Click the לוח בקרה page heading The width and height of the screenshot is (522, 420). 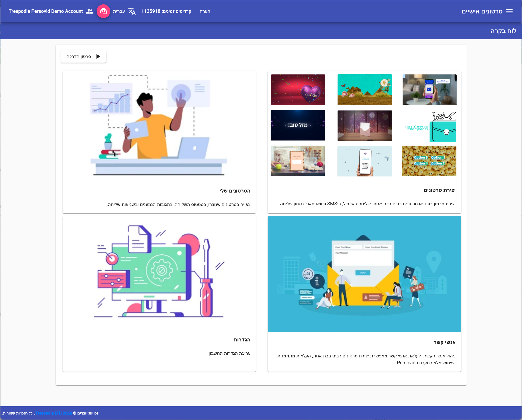tap(503, 31)
